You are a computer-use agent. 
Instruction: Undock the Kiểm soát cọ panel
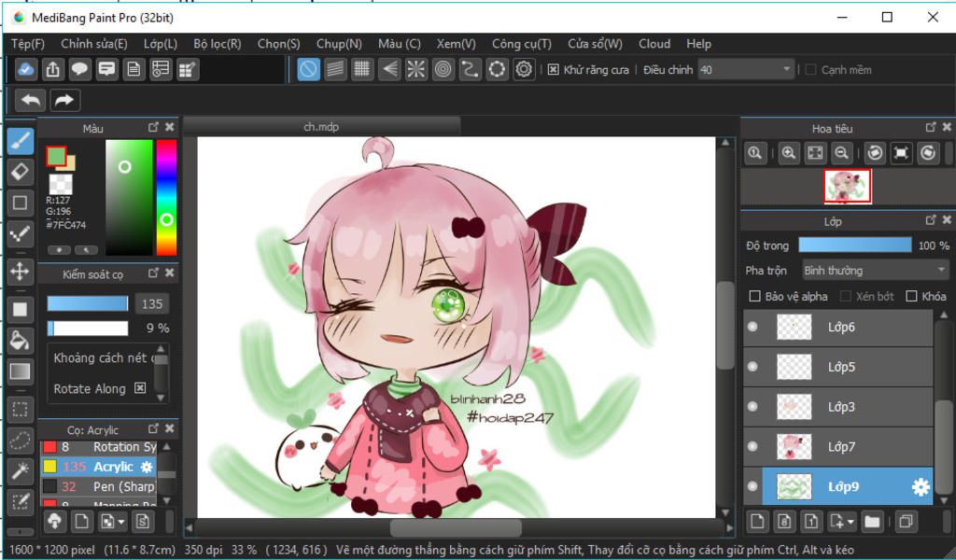(153, 273)
